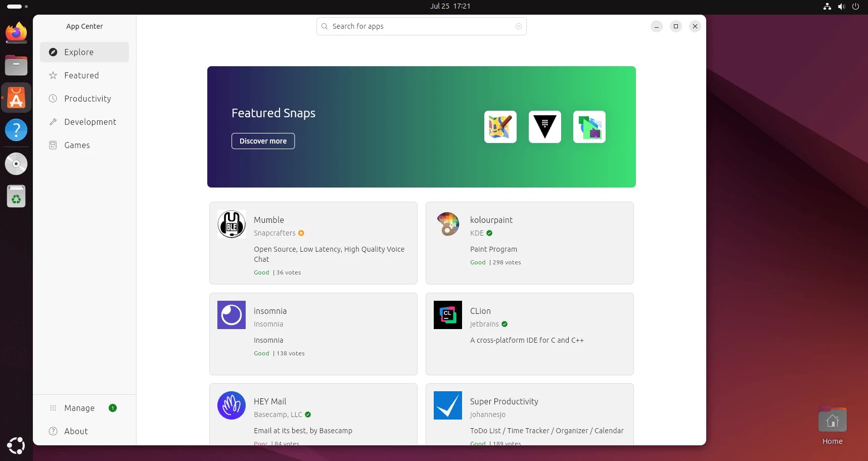Click the insomnia purple icon
This screenshot has width=868, height=461.
pos(232,315)
